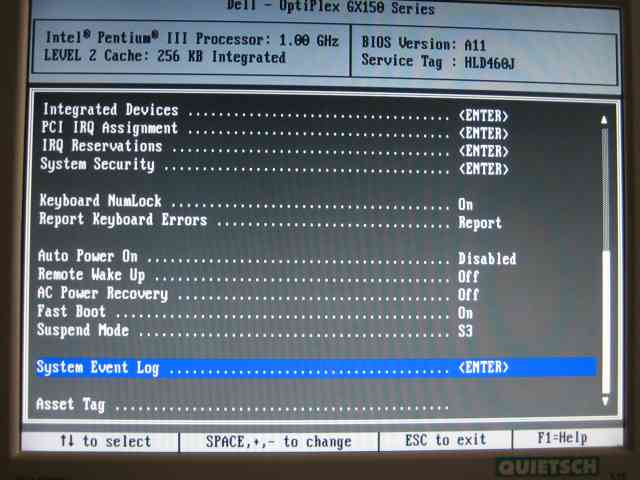
Task: Toggle Remote Wake Up Off value
Action: (x=468, y=276)
